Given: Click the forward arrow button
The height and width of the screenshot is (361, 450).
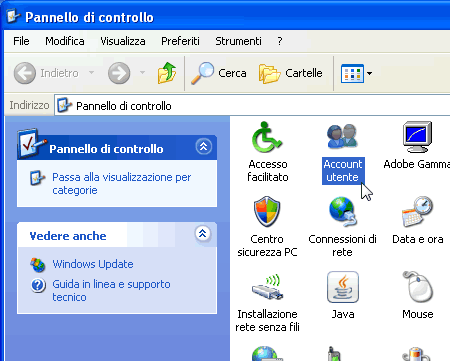Looking at the screenshot, I should click(x=119, y=73).
